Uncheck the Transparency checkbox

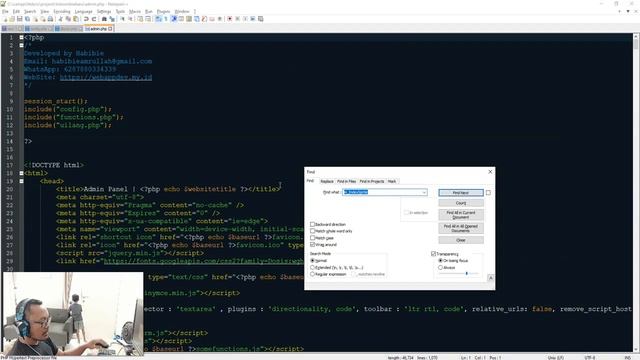point(433,253)
